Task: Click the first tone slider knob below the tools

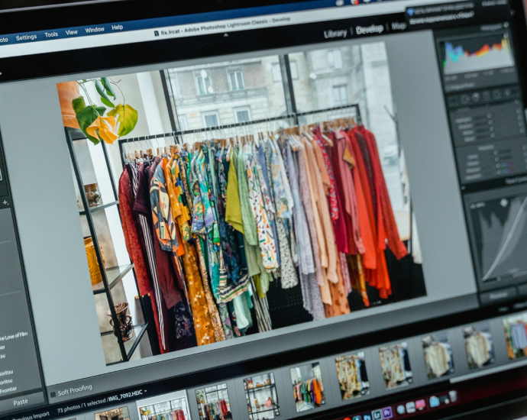Action: click(x=490, y=116)
